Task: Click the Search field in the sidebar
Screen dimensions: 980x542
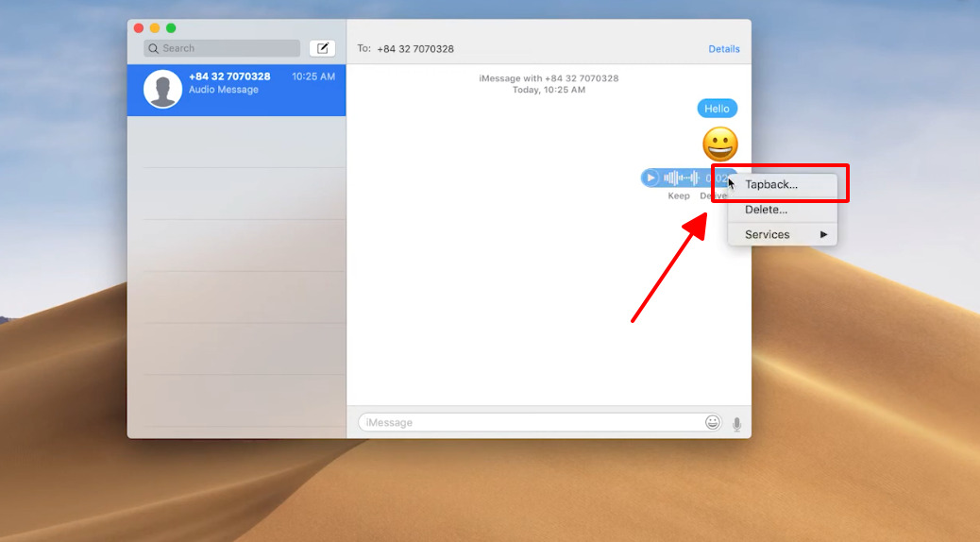Action: click(222, 48)
